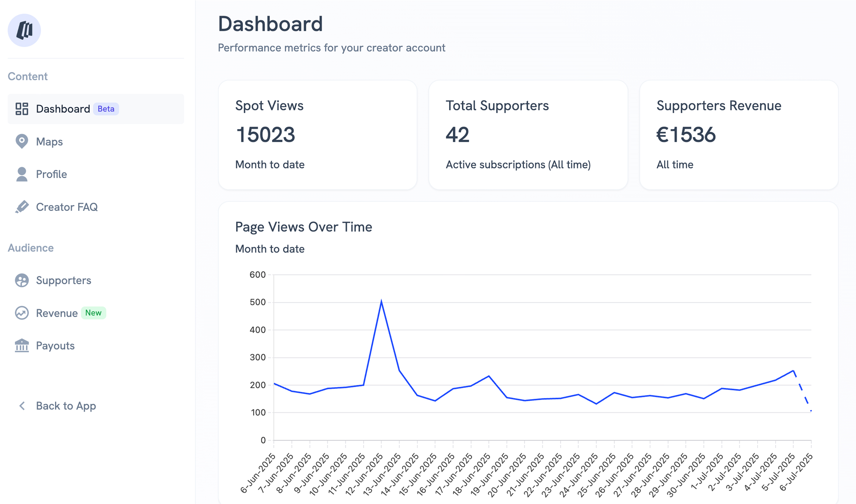856x504 pixels.
Task: Click the Profile person icon
Action: pyautogui.click(x=21, y=174)
